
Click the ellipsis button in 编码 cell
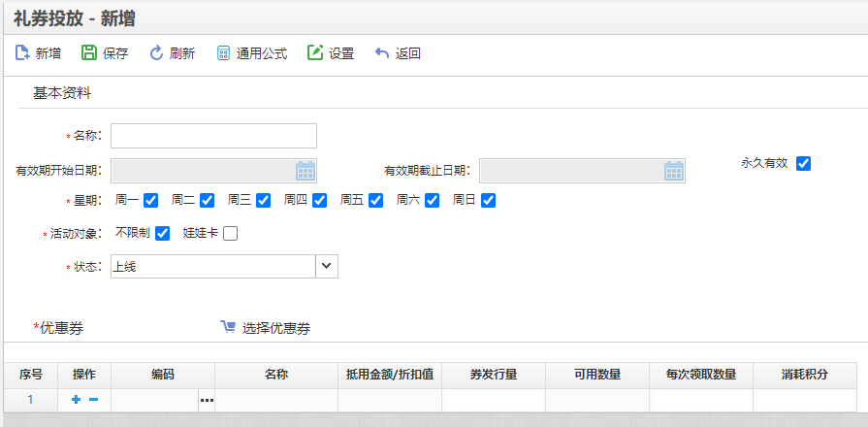click(207, 400)
